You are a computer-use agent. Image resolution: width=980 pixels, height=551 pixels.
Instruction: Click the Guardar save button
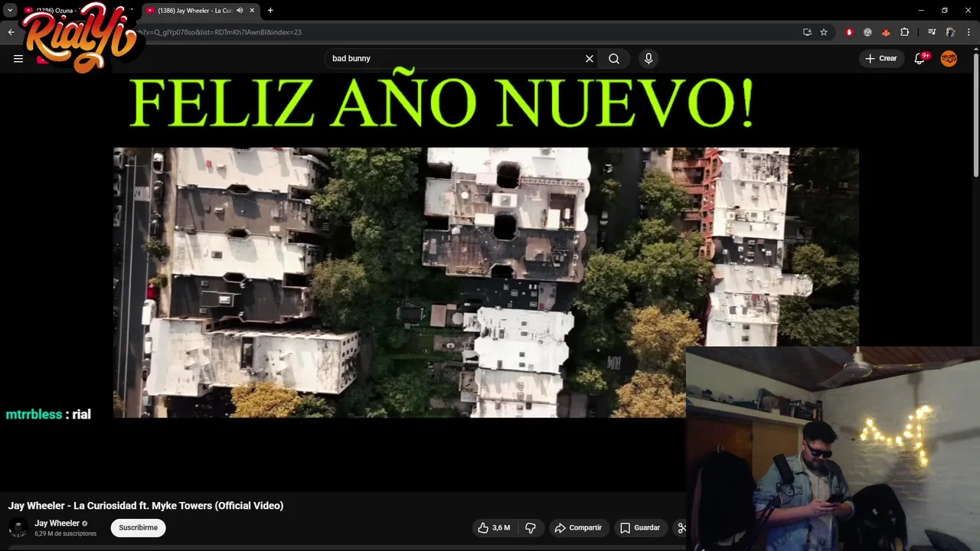(x=639, y=527)
